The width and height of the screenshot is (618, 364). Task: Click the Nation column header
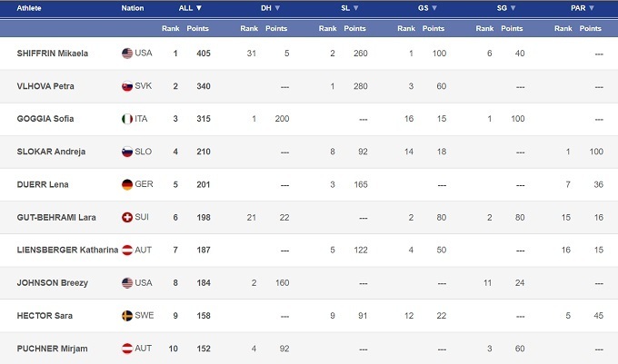[133, 8]
